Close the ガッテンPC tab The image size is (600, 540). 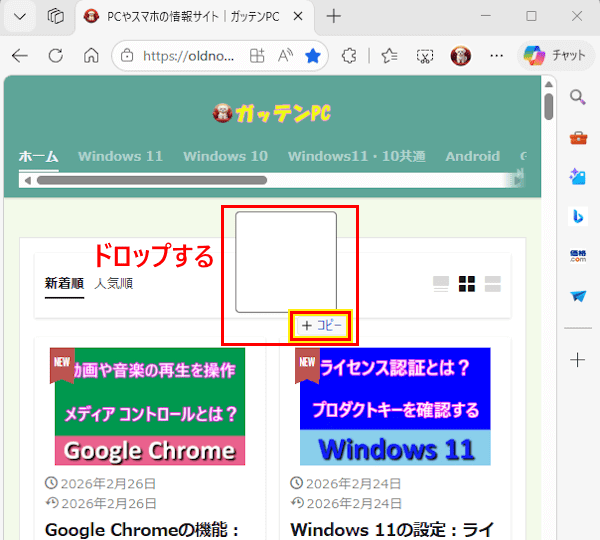click(298, 16)
